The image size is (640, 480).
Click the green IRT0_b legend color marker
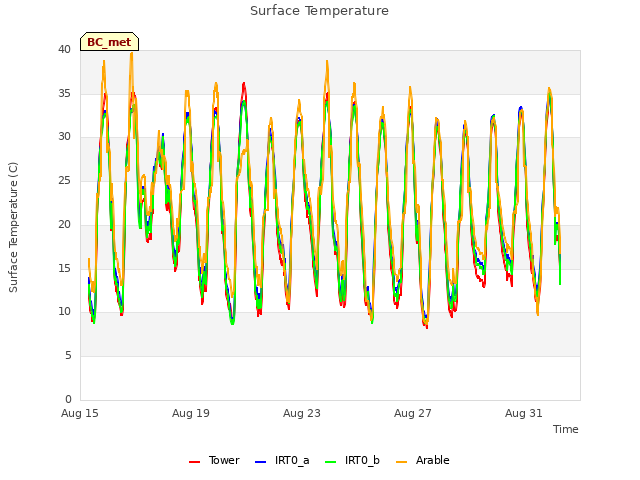coord(331,462)
